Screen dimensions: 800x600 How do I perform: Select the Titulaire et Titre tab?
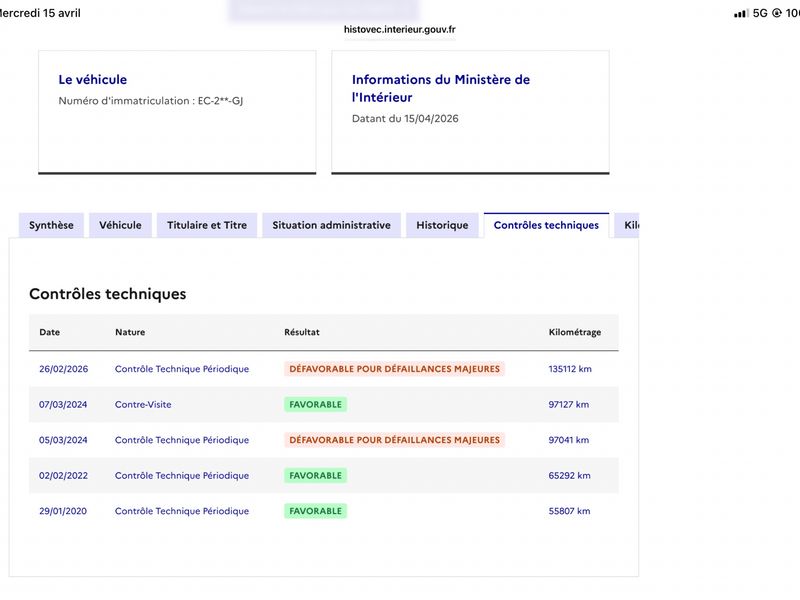tap(207, 225)
